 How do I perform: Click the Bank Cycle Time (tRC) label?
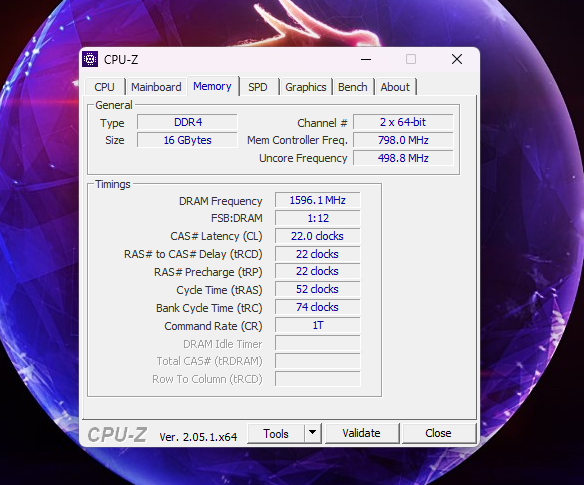(209, 308)
